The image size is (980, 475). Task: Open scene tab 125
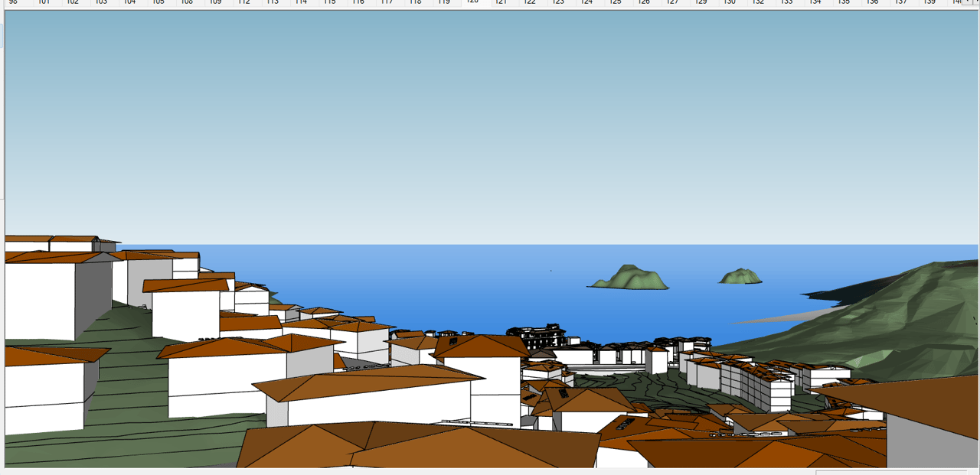click(616, 2)
